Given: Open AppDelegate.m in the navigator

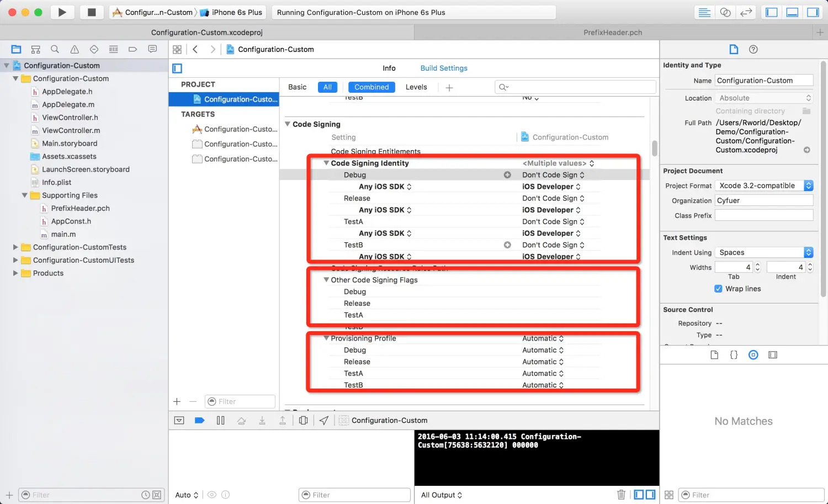Looking at the screenshot, I should (68, 104).
